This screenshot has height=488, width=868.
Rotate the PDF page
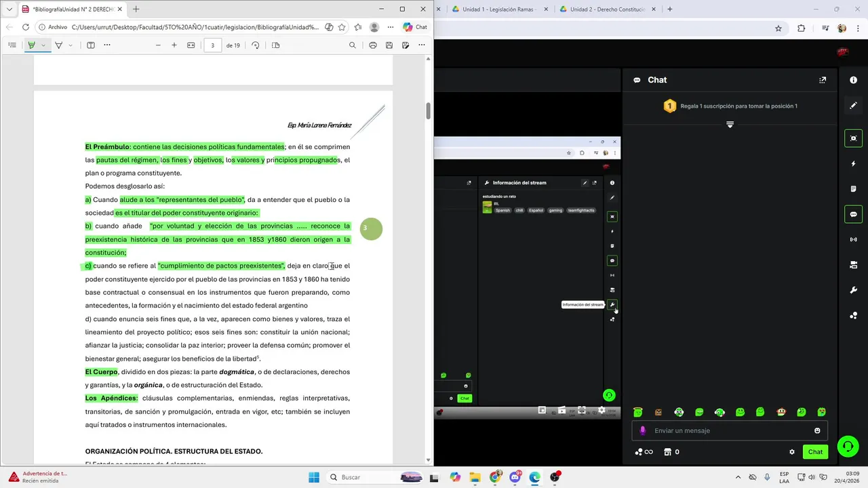(256, 45)
